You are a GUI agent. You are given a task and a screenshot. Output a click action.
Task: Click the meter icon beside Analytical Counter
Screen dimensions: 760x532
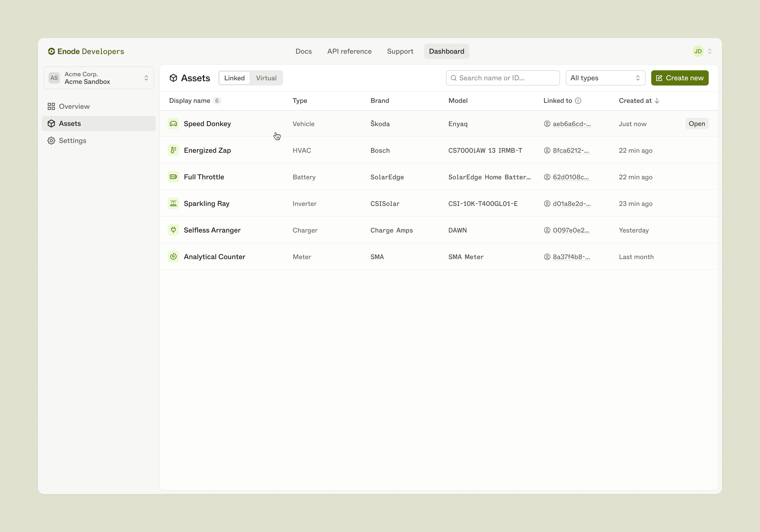point(173,256)
